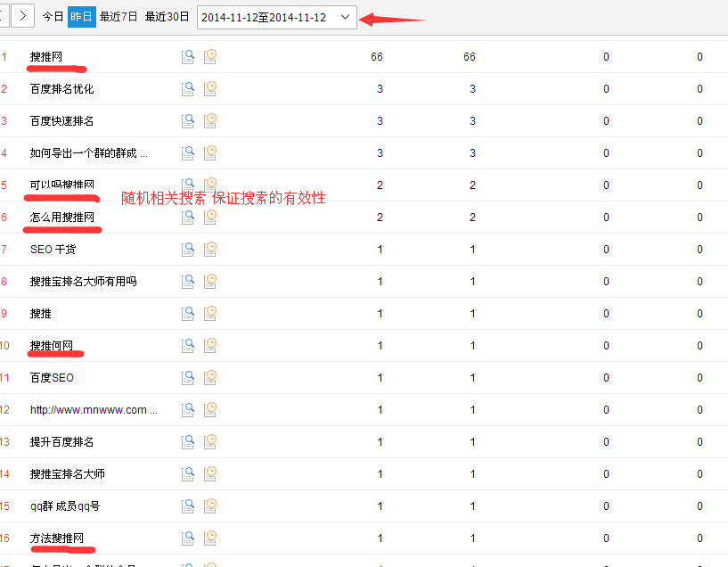Select the 昨日 time range tab
Screen dimensions: 728x567
(81, 17)
